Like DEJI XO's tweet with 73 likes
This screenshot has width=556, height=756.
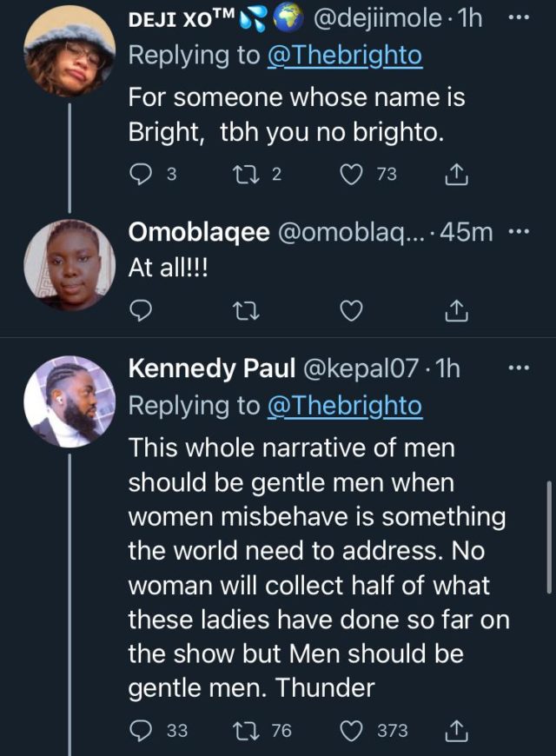353,175
